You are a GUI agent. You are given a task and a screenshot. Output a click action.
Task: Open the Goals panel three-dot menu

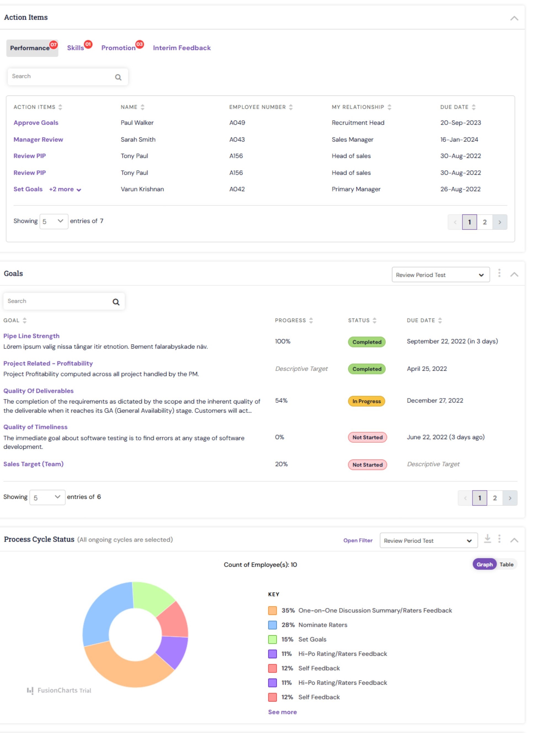pos(499,273)
